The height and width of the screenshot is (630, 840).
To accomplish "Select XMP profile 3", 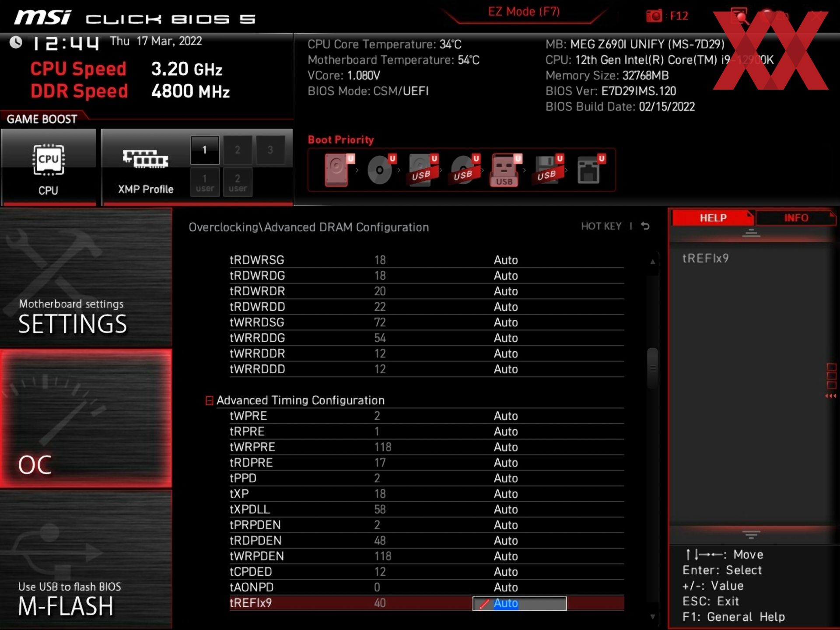I will point(270,150).
